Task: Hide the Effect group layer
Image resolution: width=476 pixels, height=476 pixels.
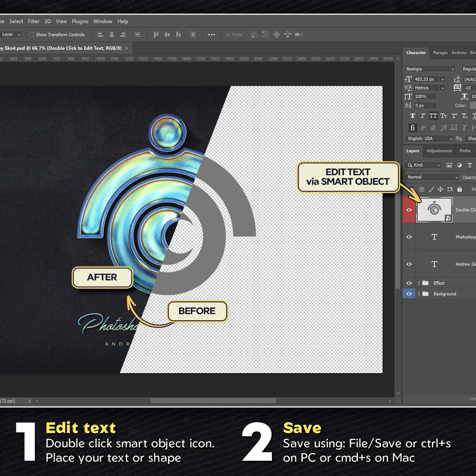Action: click(x=409, y=283)
